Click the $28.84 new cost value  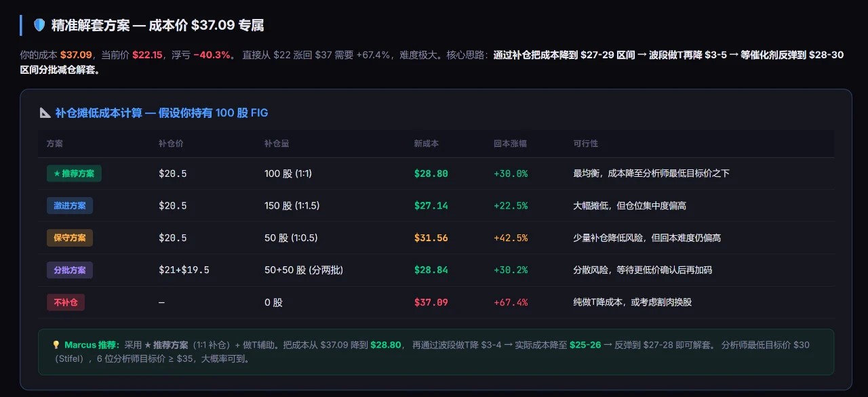tap(431, 270)
